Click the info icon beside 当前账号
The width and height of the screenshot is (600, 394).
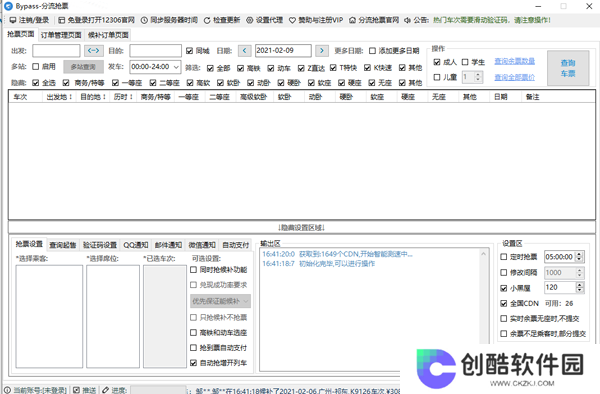[x=7, y=390]
